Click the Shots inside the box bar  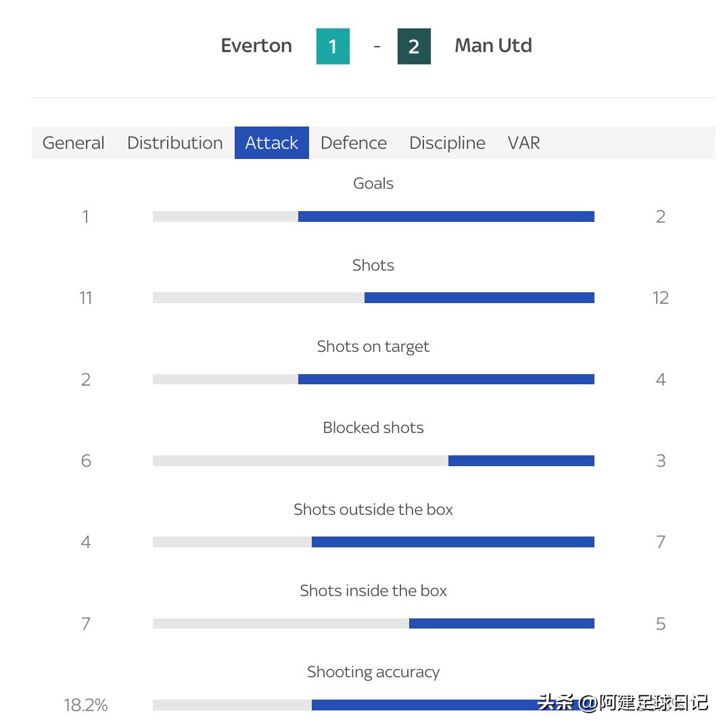pos(373,624)
